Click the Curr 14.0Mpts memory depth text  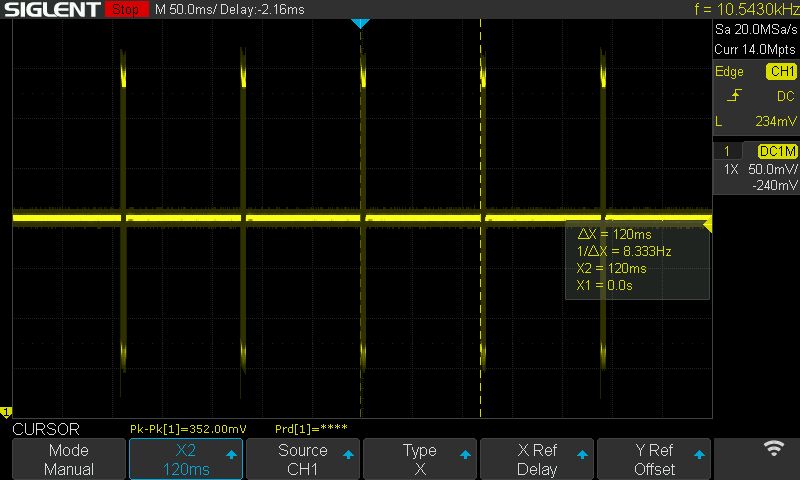[x=755, y=49]
